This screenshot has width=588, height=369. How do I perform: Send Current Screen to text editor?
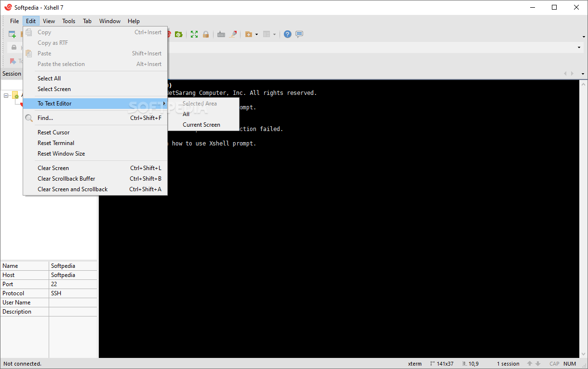click(203, 125)
